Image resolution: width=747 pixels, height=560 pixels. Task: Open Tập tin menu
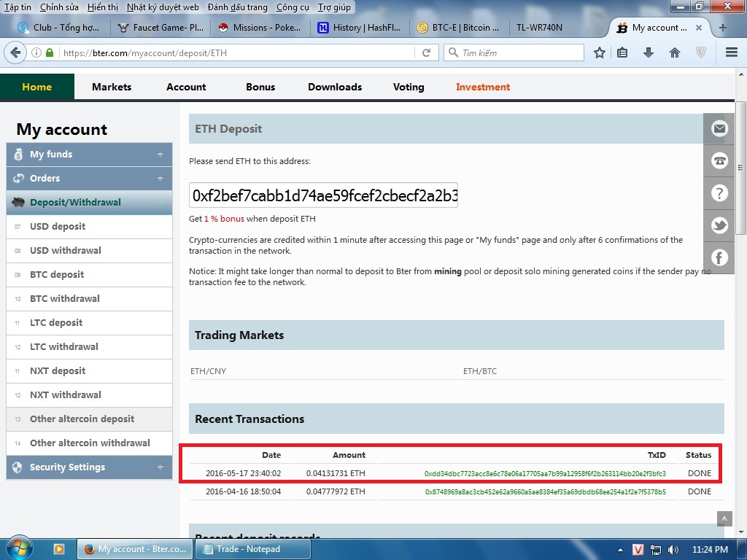coord(18,7)
